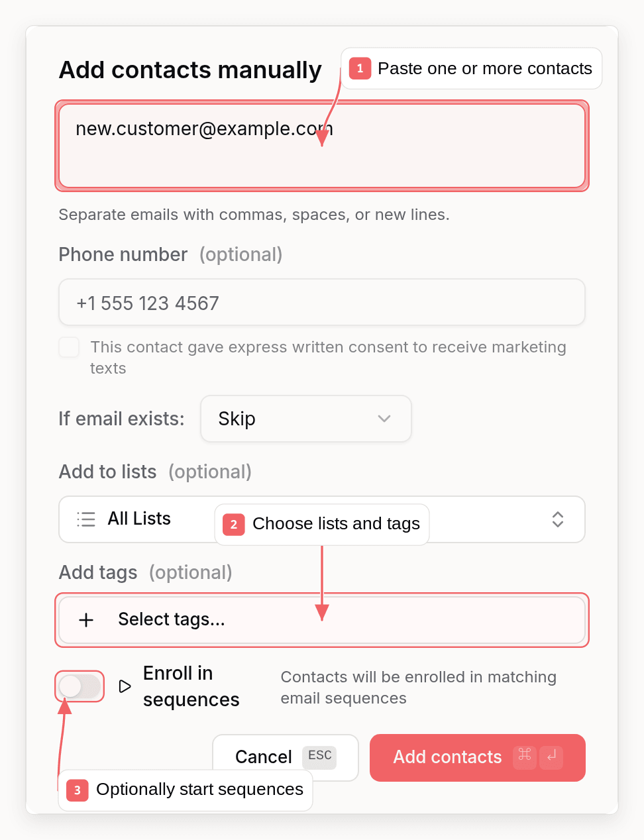
Task: Click the up-down chevrons in lists selector
Action: (558, 519)
